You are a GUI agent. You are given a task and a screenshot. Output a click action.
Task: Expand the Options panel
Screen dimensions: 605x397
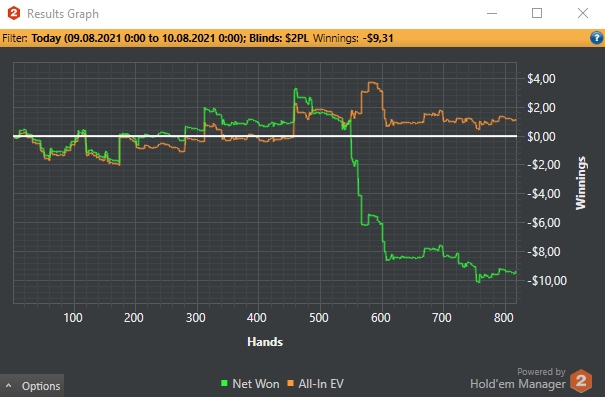point(32,385)
